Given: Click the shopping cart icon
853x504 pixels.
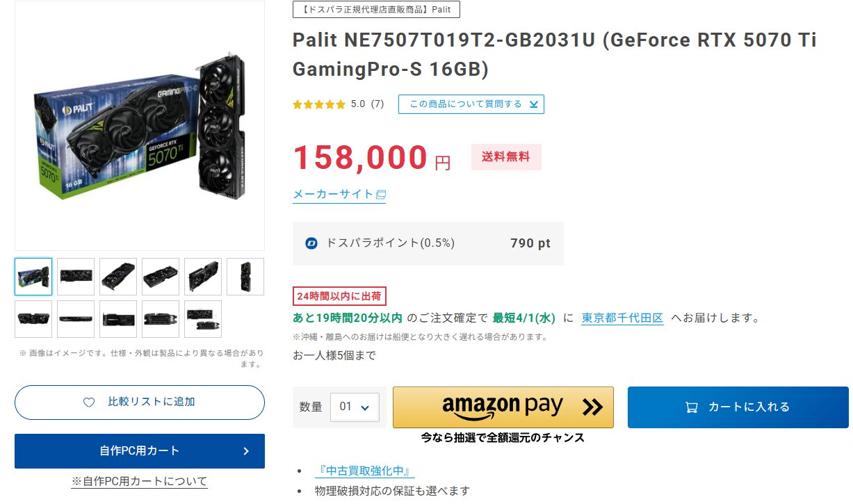Looking at the screenshot, I should point(692,407).
